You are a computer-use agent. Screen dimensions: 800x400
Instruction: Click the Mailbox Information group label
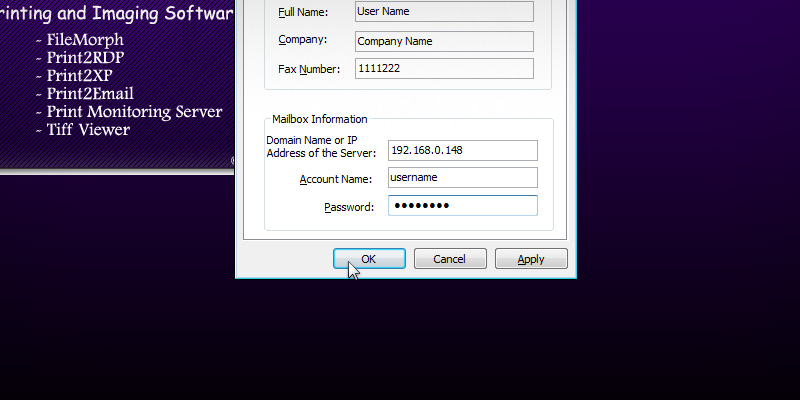coord(320,119)
